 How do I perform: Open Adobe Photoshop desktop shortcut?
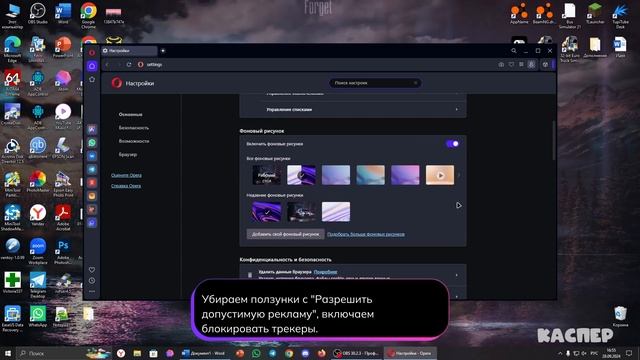tap(63, 251)
